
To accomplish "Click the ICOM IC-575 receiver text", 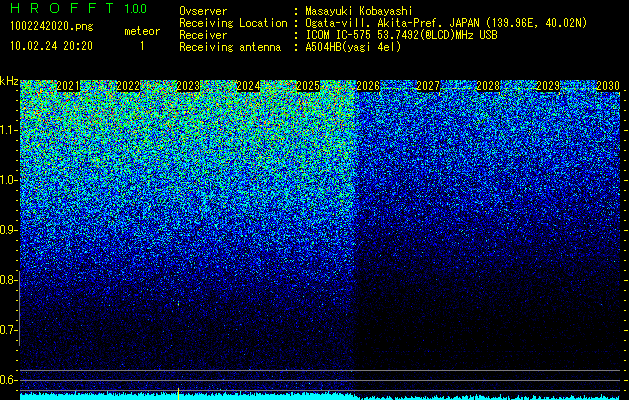I will click(x=401, y=35).
